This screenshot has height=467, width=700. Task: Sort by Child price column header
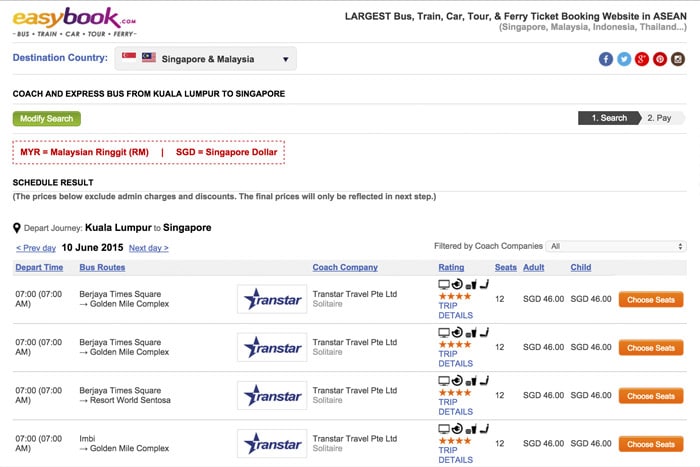(x=581, y=267)
